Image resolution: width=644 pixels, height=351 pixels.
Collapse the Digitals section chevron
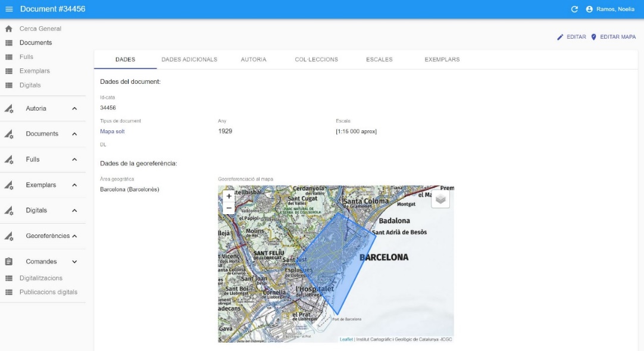pyautogui.click(x=74, y=211)
